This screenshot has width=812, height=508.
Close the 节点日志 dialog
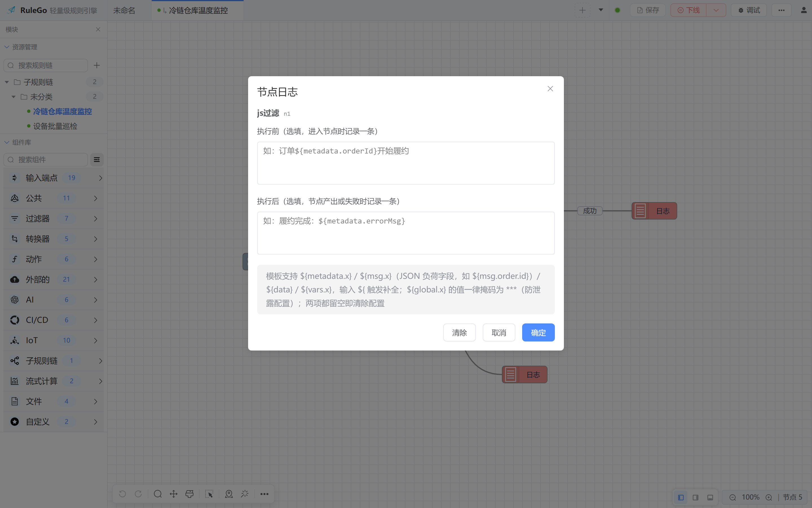click(550, 89)
